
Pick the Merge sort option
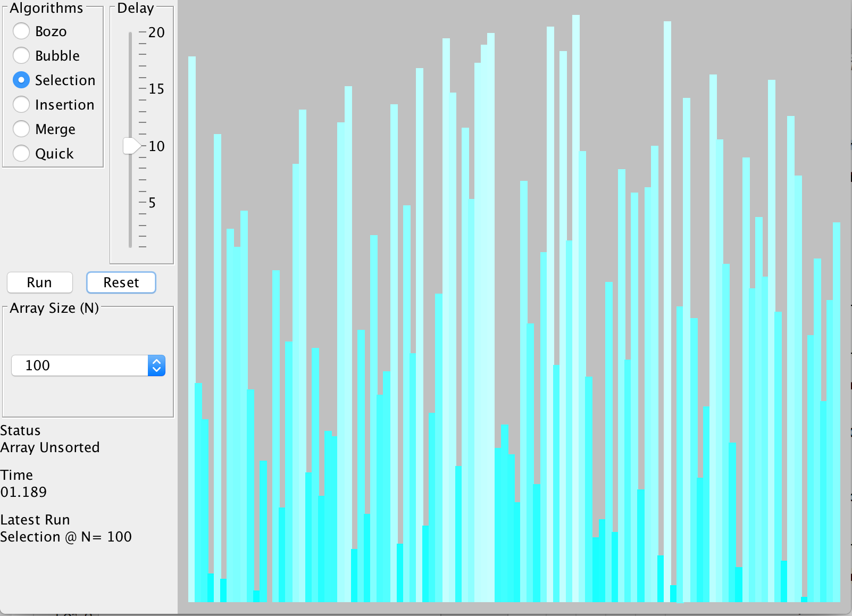click(x=21, y=129)
